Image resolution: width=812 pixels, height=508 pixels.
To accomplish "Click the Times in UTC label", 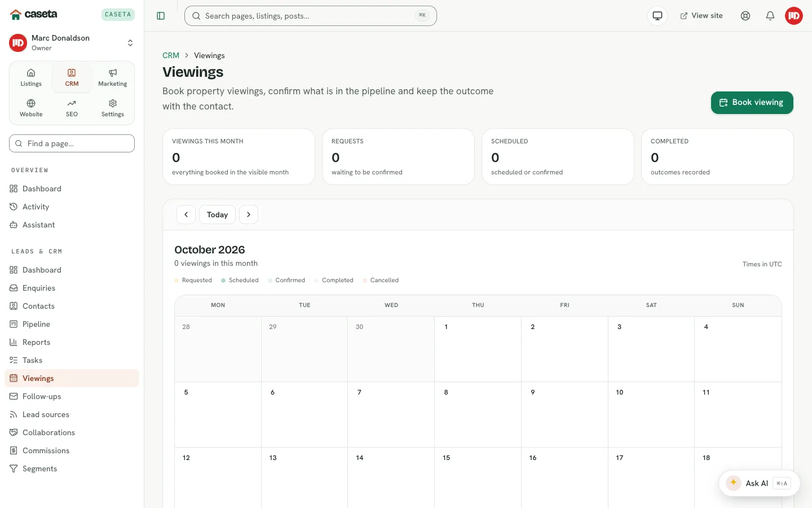I will click(x=762, y=264).
